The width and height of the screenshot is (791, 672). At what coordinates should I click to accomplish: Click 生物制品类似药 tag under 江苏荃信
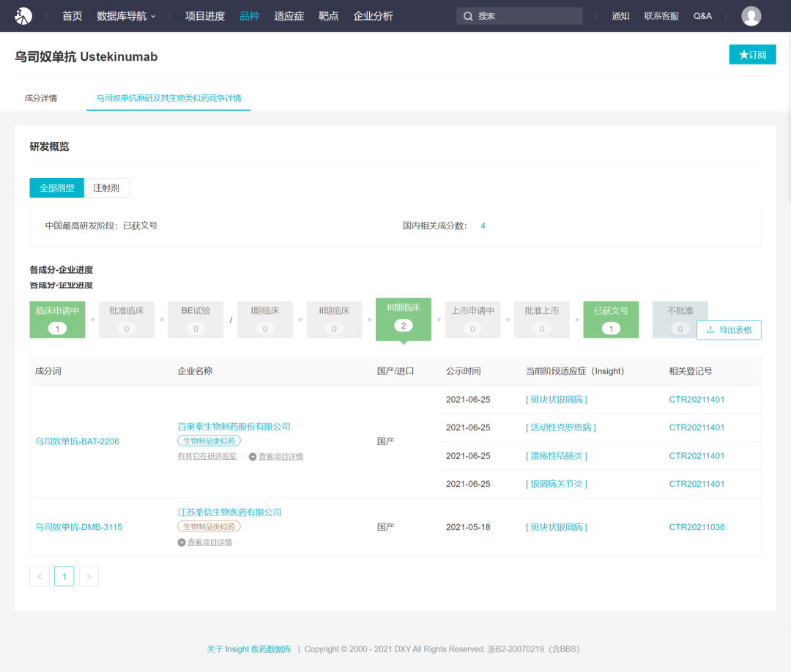click(209, 527)
